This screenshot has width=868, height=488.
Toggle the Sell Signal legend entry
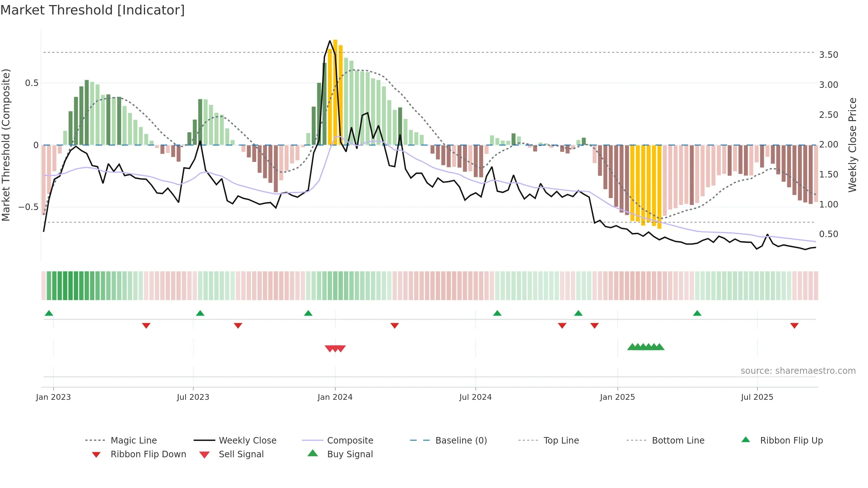[x=231, y=454]
